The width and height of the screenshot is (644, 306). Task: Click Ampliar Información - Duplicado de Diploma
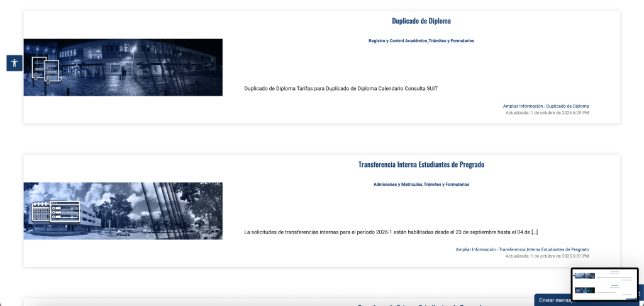(545, 106)
